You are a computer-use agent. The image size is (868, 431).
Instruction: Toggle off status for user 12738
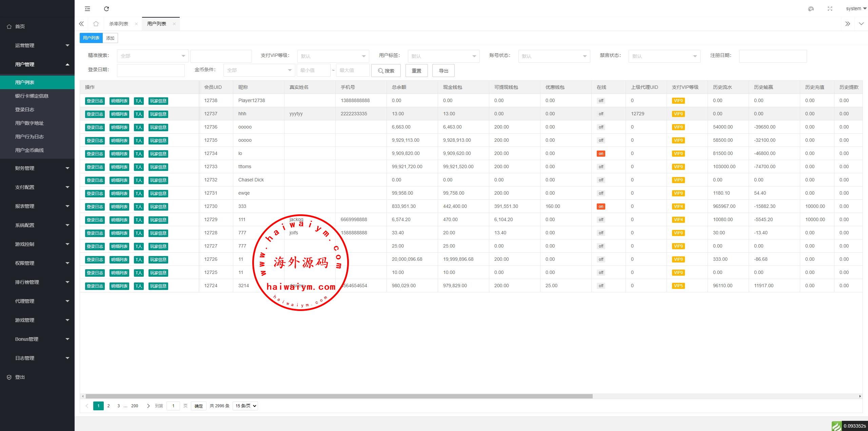point(601,101)
